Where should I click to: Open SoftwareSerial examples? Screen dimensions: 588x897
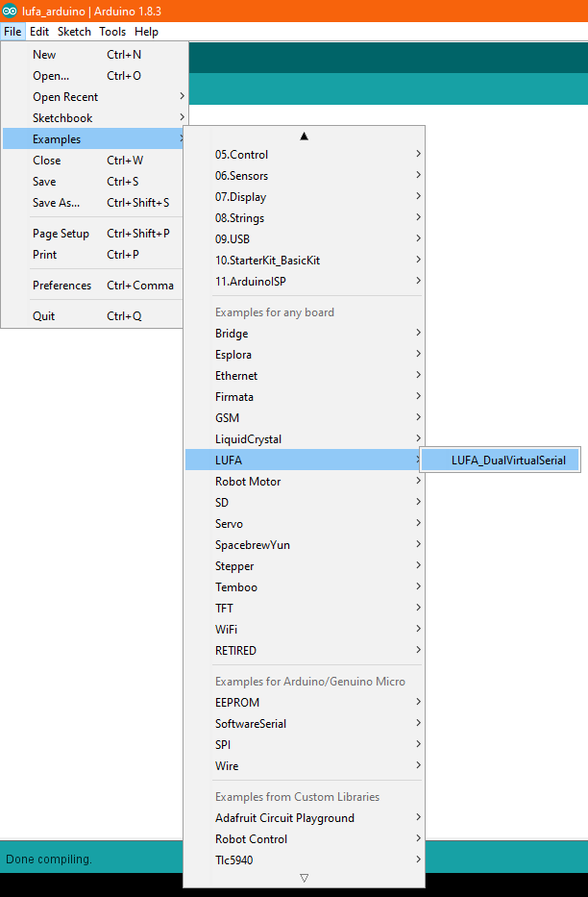pyautogui.click(x=304, y=724)
